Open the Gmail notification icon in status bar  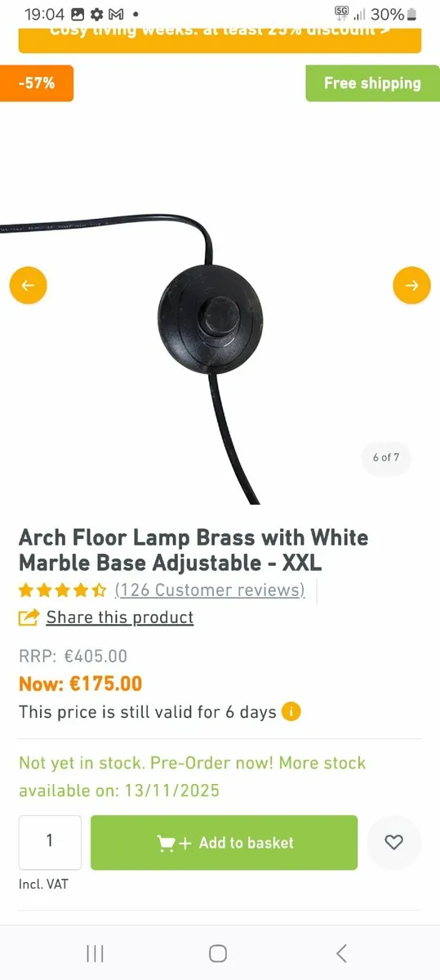116,14
